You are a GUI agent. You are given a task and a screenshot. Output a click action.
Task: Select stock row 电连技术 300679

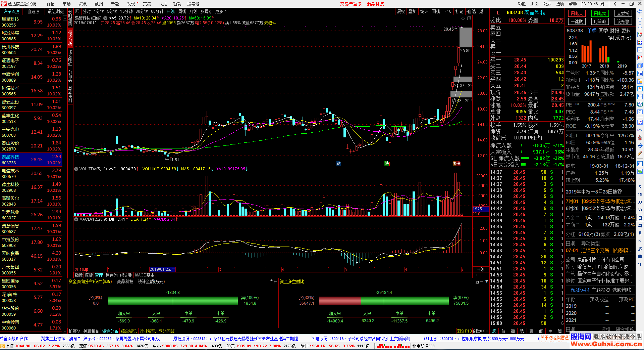31,173
